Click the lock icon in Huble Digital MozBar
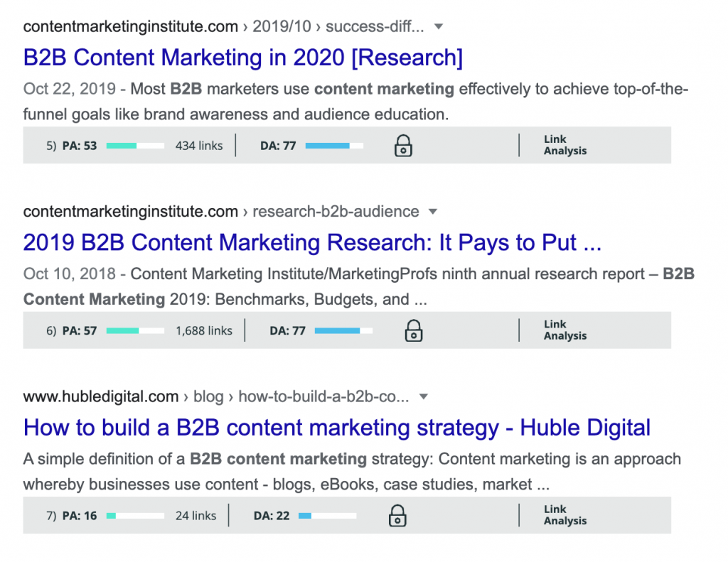The width and height of the screenshot is (728, 562). click(397, 516)
